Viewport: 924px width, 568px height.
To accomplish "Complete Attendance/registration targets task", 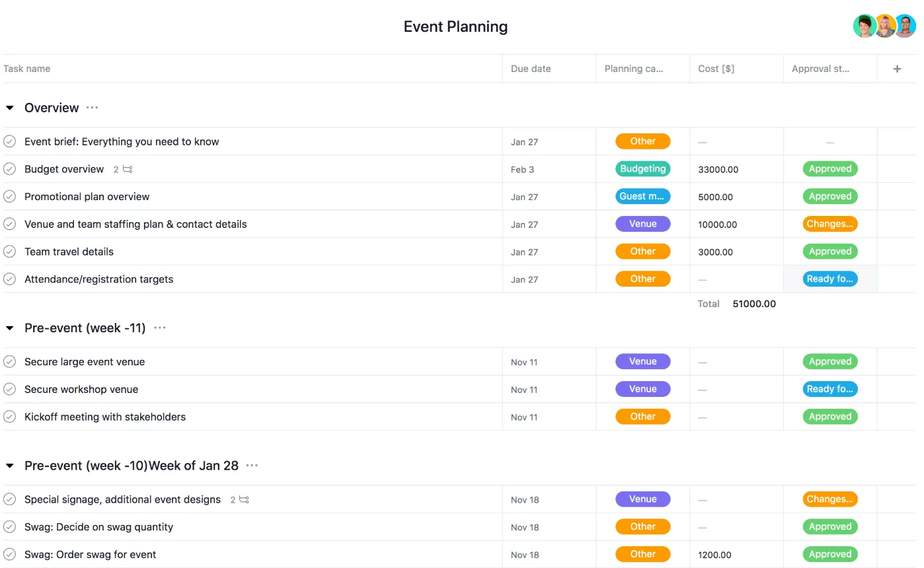I will click(x=9, y=279).
